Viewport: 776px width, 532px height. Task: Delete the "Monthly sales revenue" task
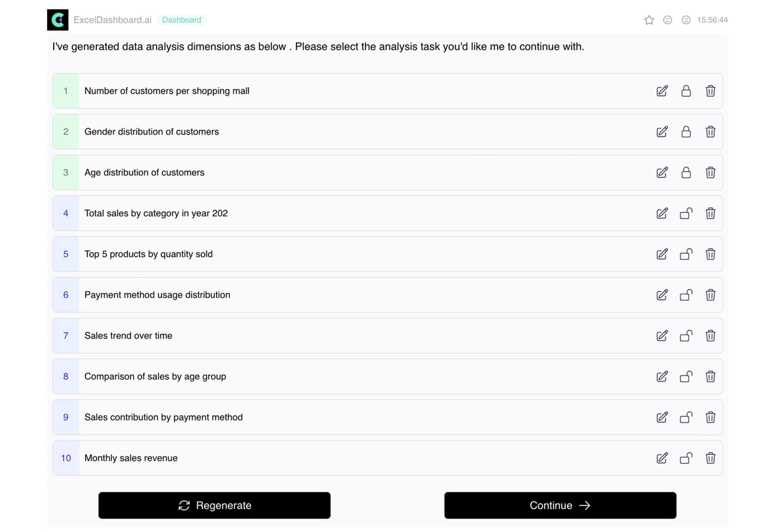[710, 458]
